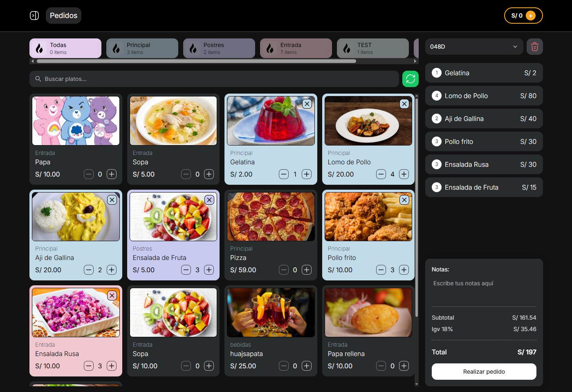
Task: Select Ensalada de Fruta S/ 15 order row
Action: click(x=484, y=187)
